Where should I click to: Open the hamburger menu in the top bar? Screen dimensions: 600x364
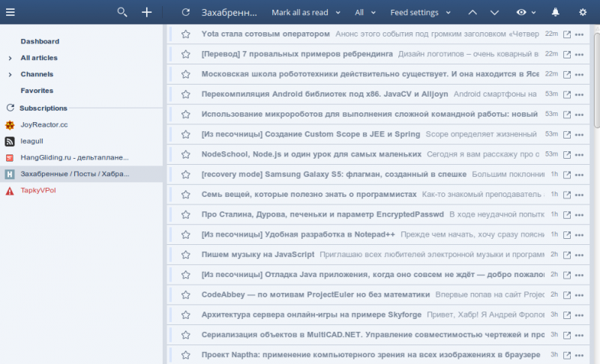pos(10,12)
